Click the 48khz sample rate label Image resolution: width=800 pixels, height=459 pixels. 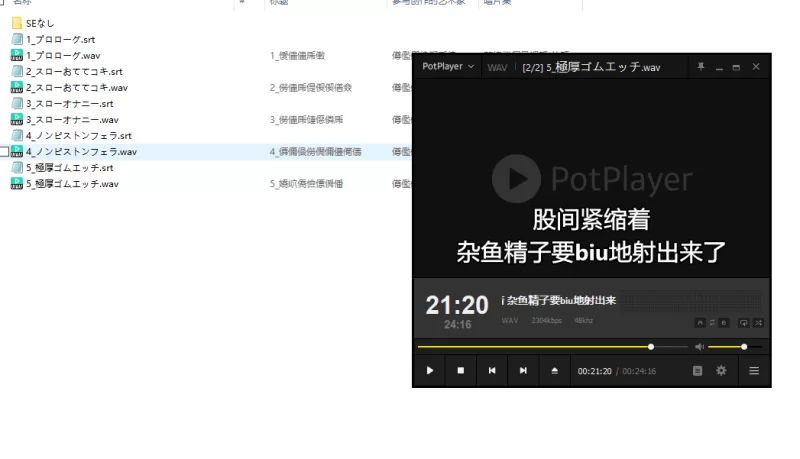point(584,320)
